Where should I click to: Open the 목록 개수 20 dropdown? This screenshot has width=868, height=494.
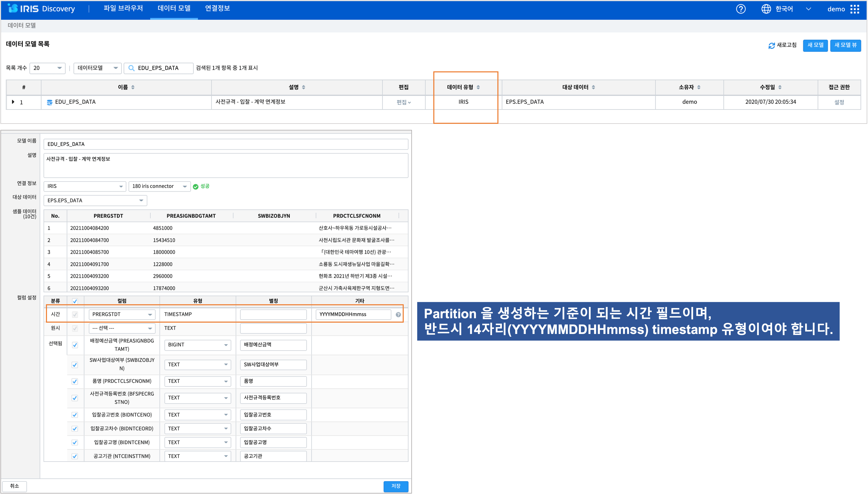pos(48,68)
